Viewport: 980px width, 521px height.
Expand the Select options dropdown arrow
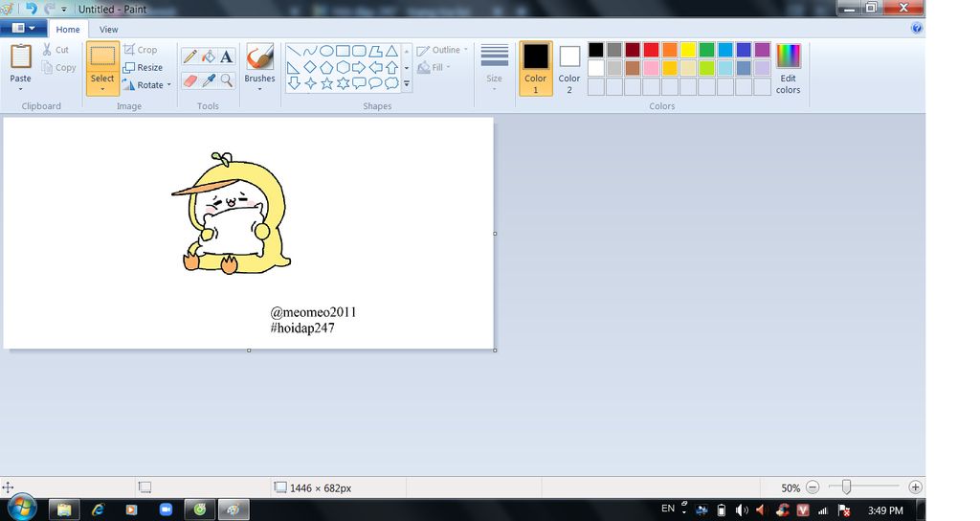pos(102,89)
